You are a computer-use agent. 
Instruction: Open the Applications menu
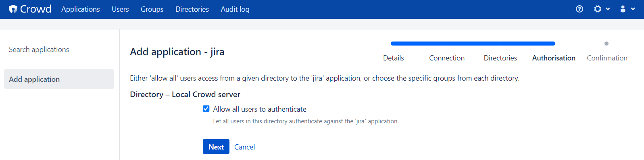[x=80, y=9]
